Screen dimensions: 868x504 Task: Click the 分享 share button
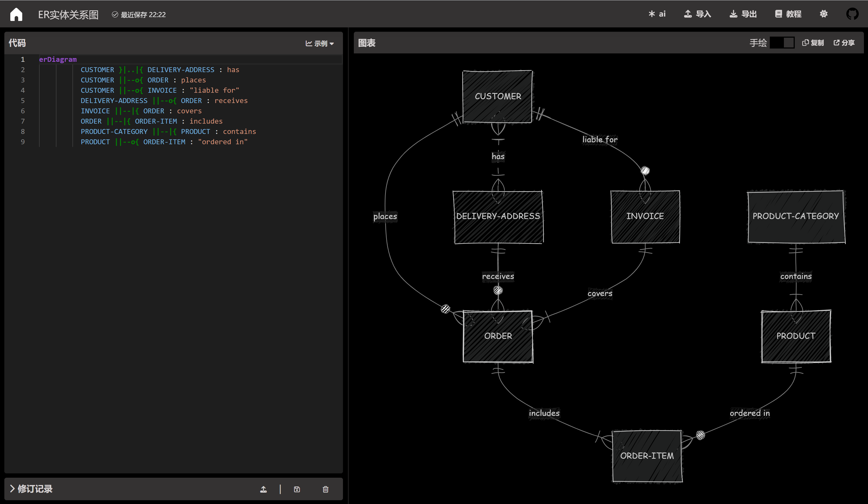coord(844,43)
